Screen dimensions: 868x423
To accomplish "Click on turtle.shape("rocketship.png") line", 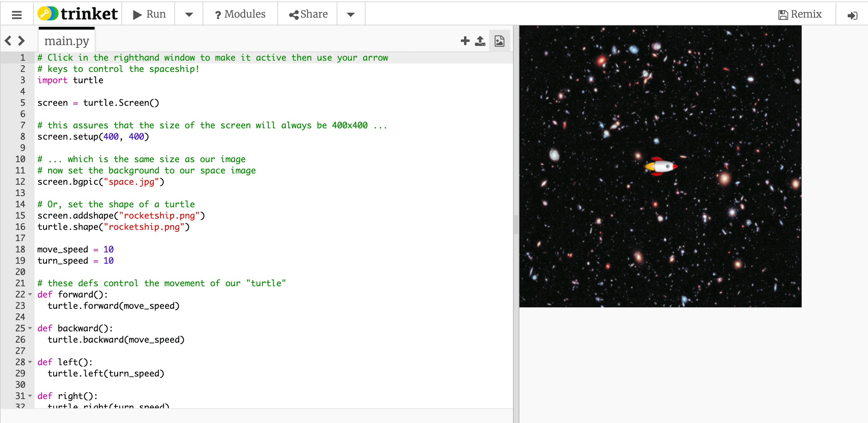I will (113, 227).
